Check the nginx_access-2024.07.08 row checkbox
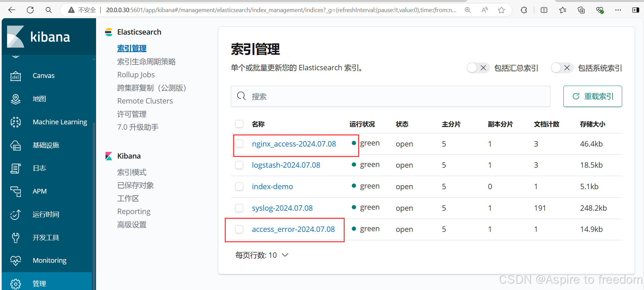The width and height of the screenshot is (644, 290). pos(239,144)
